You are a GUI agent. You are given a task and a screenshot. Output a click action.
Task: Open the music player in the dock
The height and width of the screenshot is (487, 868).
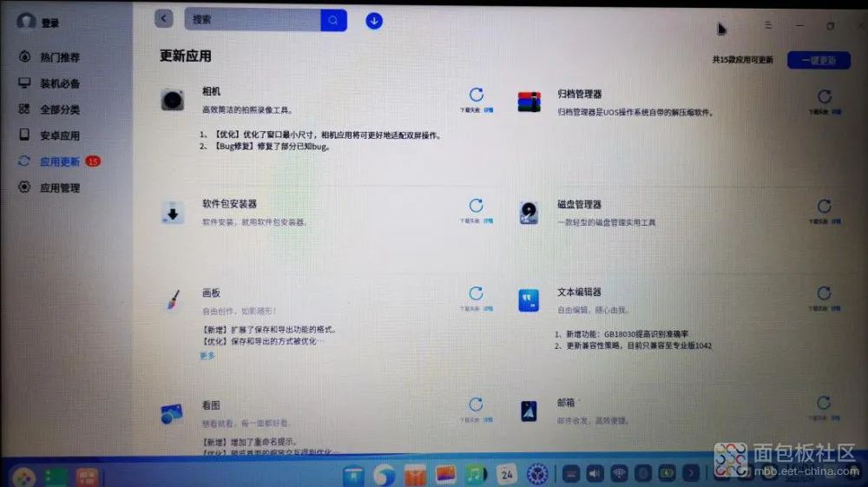pyautogui.click(x=476, y=474)
